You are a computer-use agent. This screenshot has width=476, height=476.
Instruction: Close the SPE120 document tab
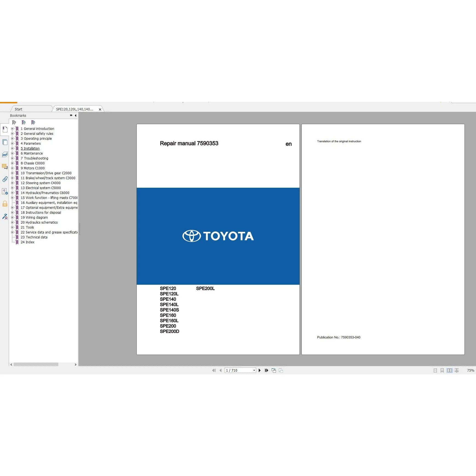100,109
